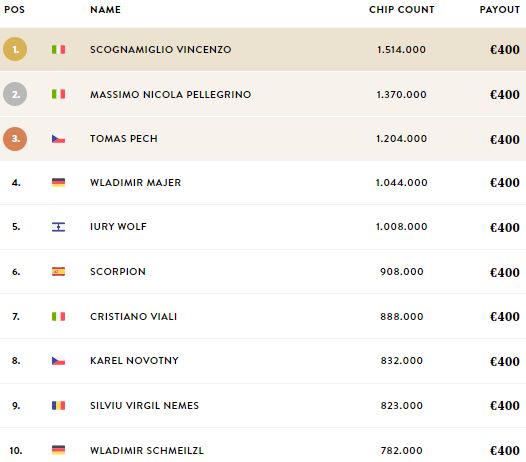The image size is (526, 462).
Task: Sort by the CHIP COUNT column header
Action: (x=402, y=9)
